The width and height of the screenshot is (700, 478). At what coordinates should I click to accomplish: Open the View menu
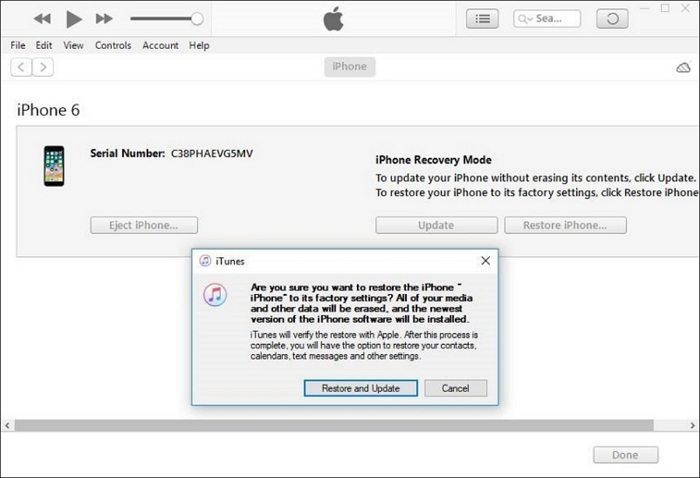point(73,46)
